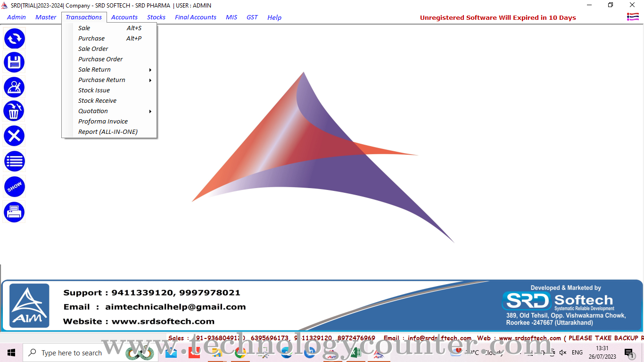Open Chrome from the taskbar

pos(240,353)
